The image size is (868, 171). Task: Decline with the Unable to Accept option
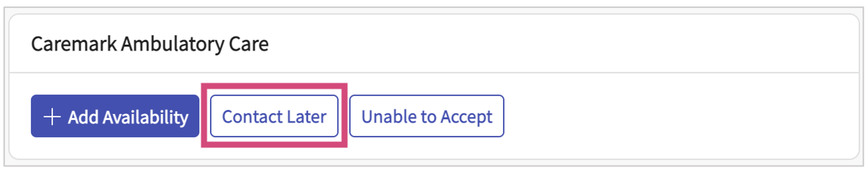(x=426, y=116)
